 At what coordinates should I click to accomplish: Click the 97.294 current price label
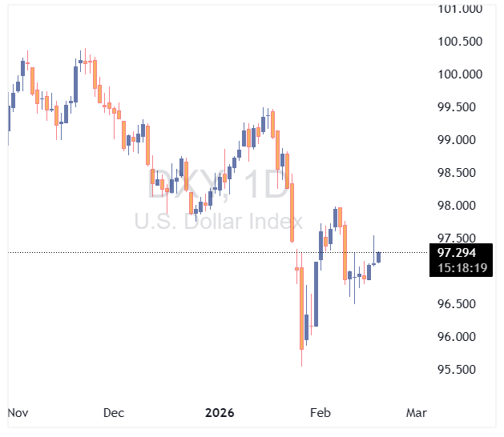point(460,253)
